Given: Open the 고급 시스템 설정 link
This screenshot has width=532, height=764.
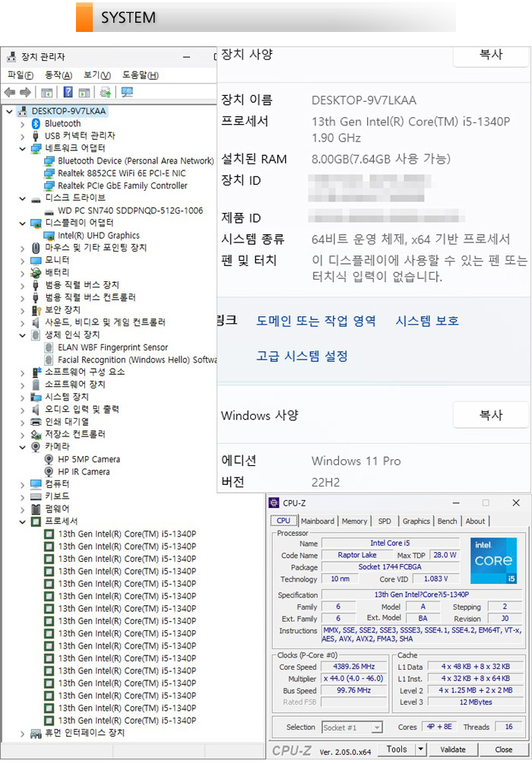Looking at the screenshot, I should 302,357.
